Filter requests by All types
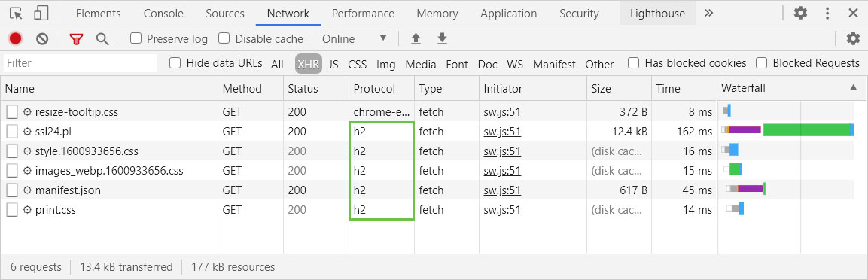868x280 pixels. [x=277, y=64]
